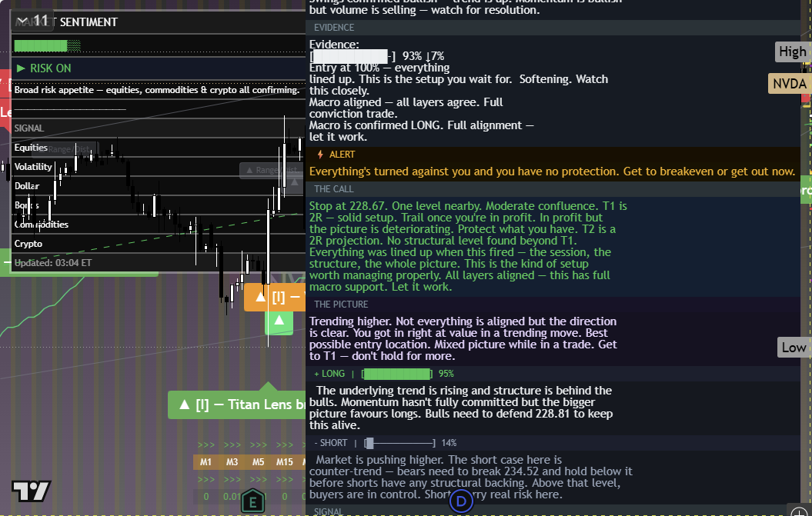Click the Low price label
This screenshot has width=812, height=516.
794,348
